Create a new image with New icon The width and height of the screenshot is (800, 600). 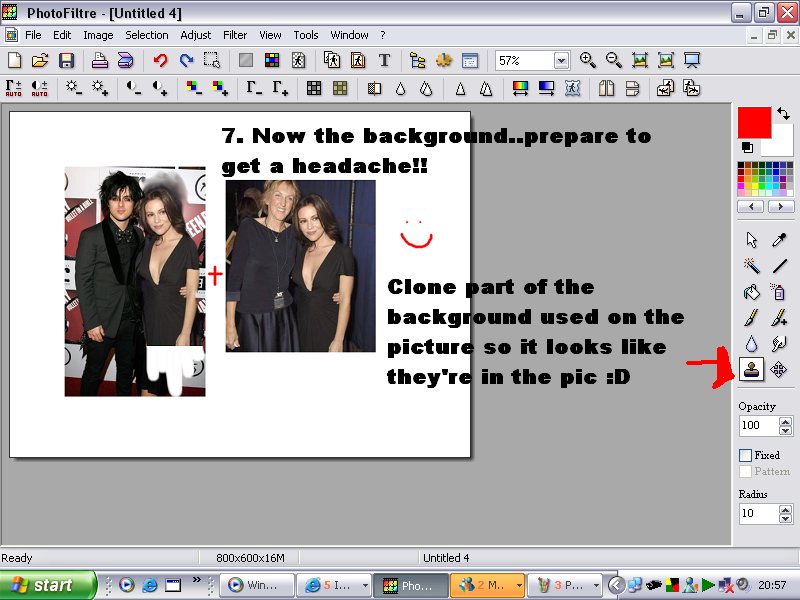[x=15, y=60]
